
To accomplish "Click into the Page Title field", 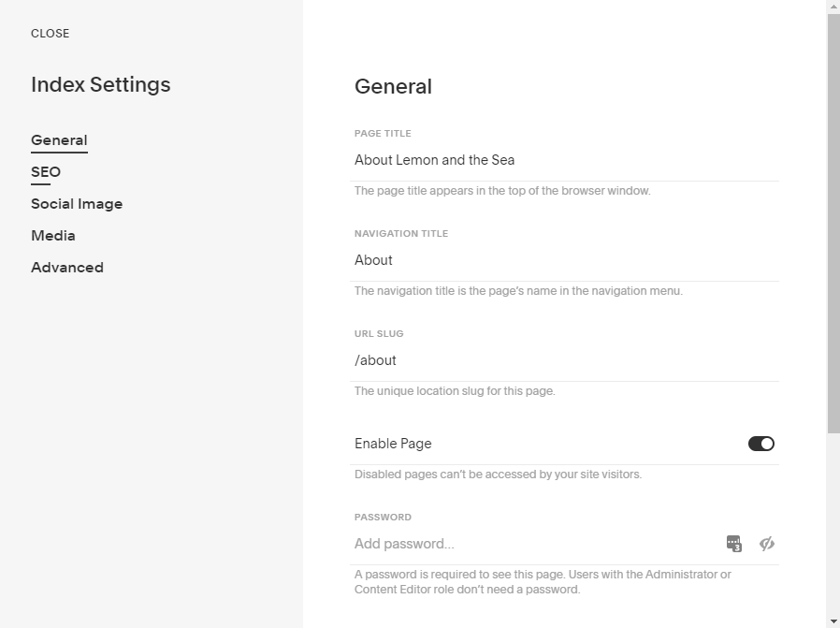I will (565, 160).
